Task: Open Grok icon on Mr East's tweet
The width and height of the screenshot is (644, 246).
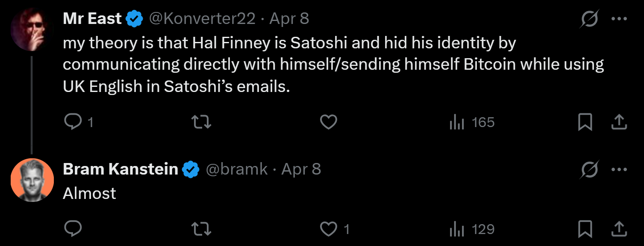Action: coord(590,19)
